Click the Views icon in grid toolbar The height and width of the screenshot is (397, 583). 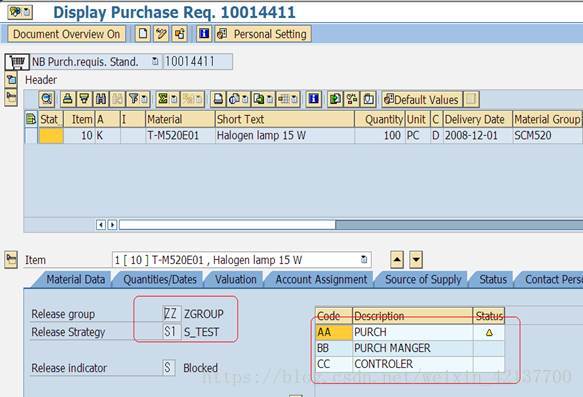[x=234, y=99]
